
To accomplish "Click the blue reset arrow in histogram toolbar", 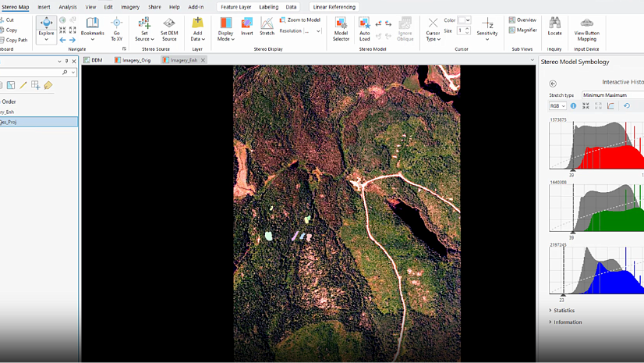I will click(x=627, y=105).
